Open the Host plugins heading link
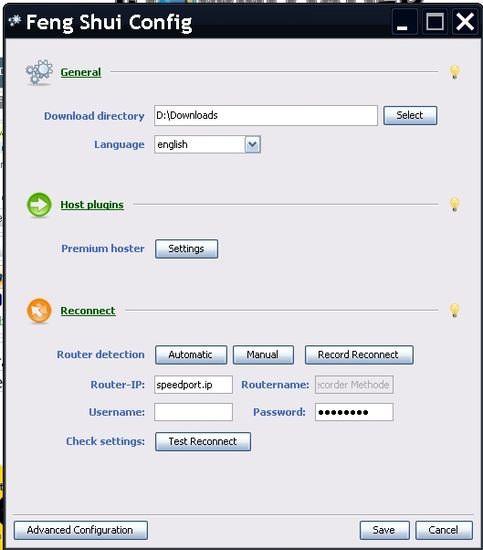Image resolution: width=483 pixels, height=550 pixels. [92, 204]
